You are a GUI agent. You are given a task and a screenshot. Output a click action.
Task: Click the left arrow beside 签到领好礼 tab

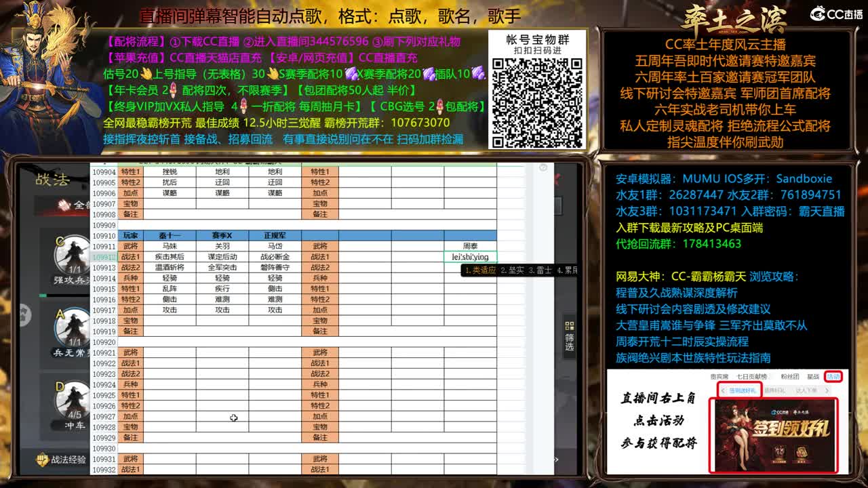[723, 390]
